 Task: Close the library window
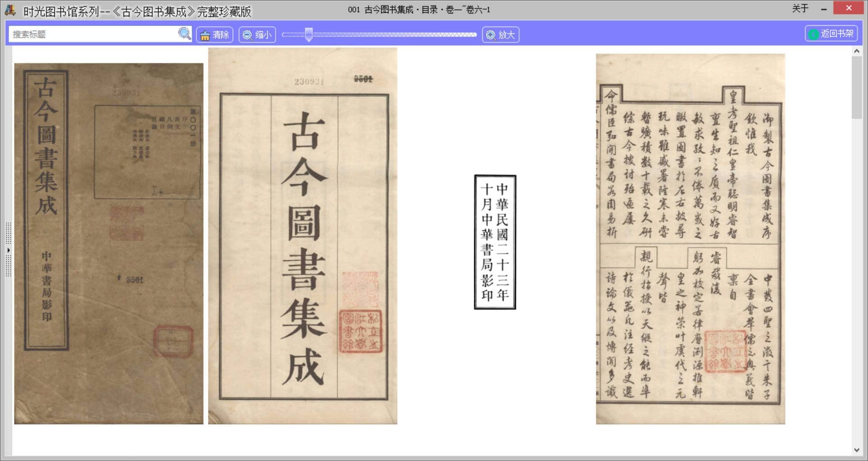pyautogui.click(x=849, y=8)
